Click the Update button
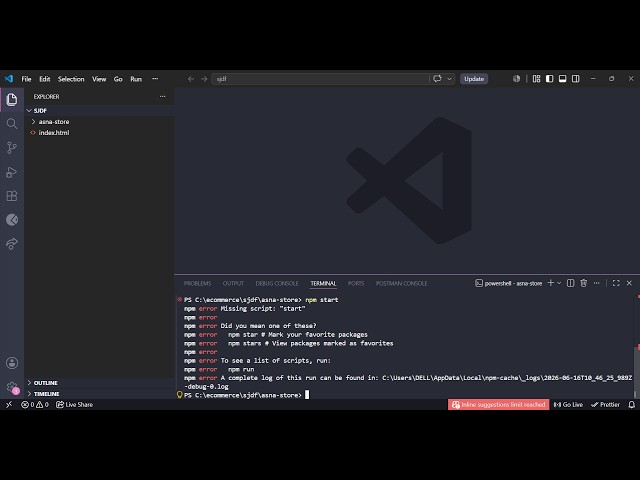Viewport: 640px width, 480px height. tap(474, 79)
